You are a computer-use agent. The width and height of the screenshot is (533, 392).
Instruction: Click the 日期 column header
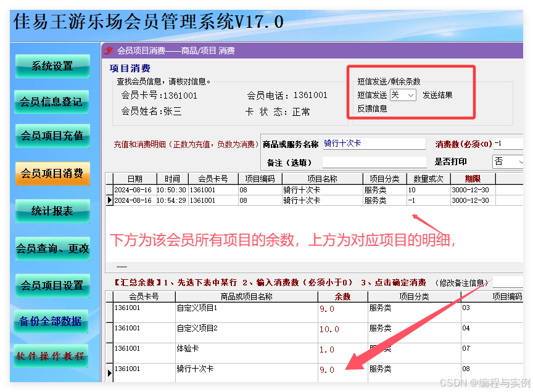[135, 179]
